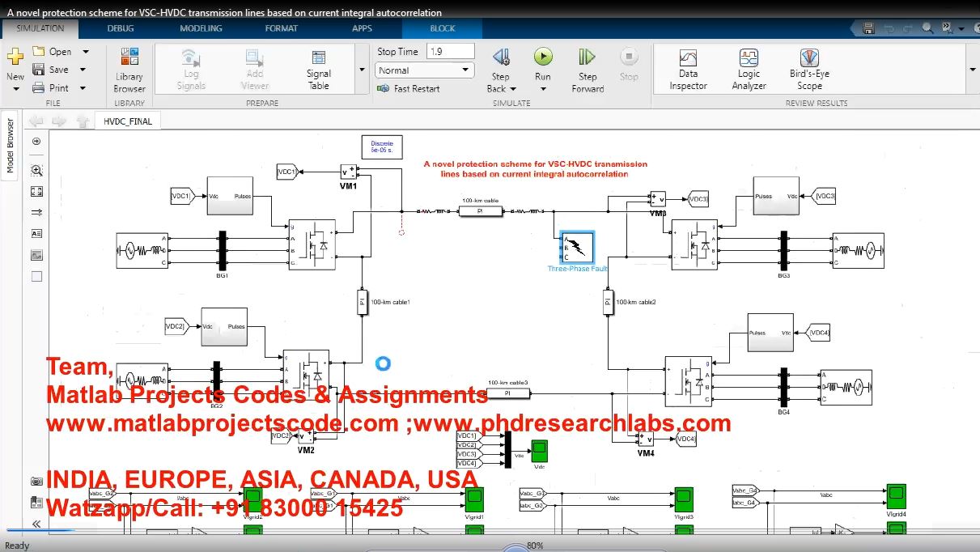Run the simulation
The image size is (980, 552).
tap(543, 65)
